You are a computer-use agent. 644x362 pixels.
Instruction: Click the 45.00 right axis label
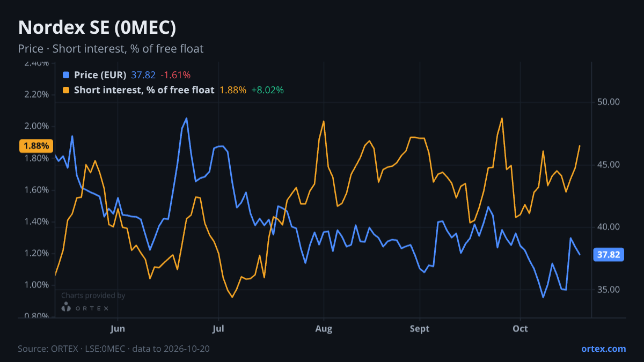tap(609, 165)
